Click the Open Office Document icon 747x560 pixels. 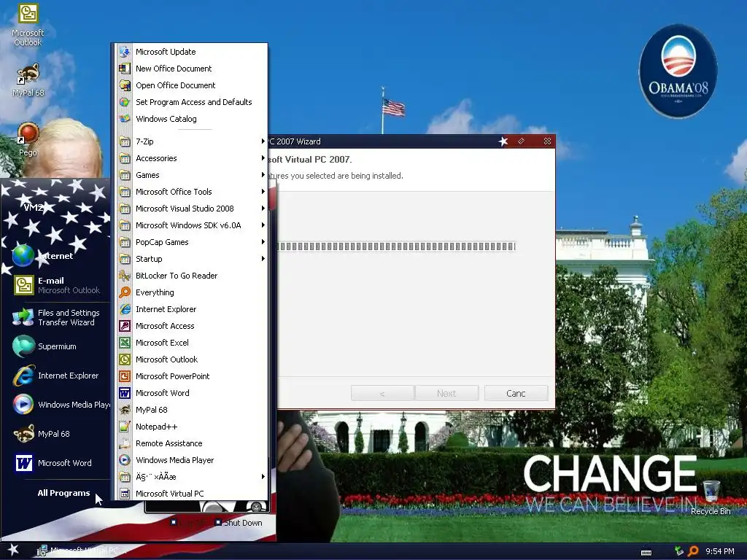125,85
